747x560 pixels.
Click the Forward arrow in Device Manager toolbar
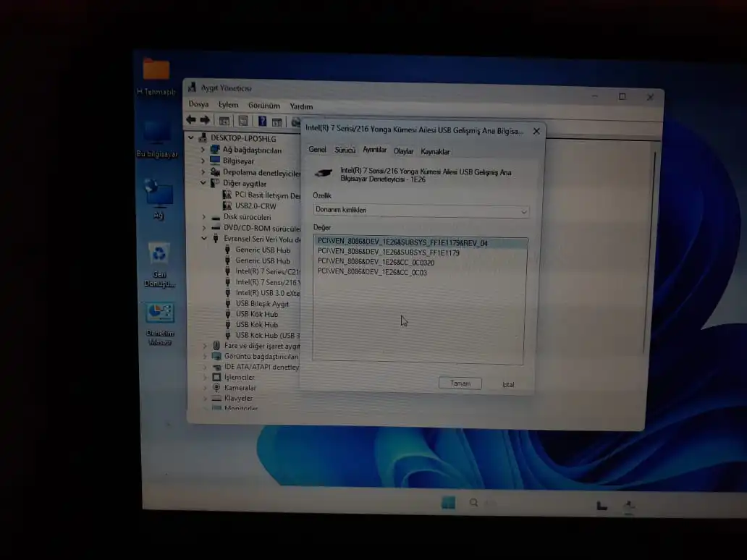coord(205,120)
